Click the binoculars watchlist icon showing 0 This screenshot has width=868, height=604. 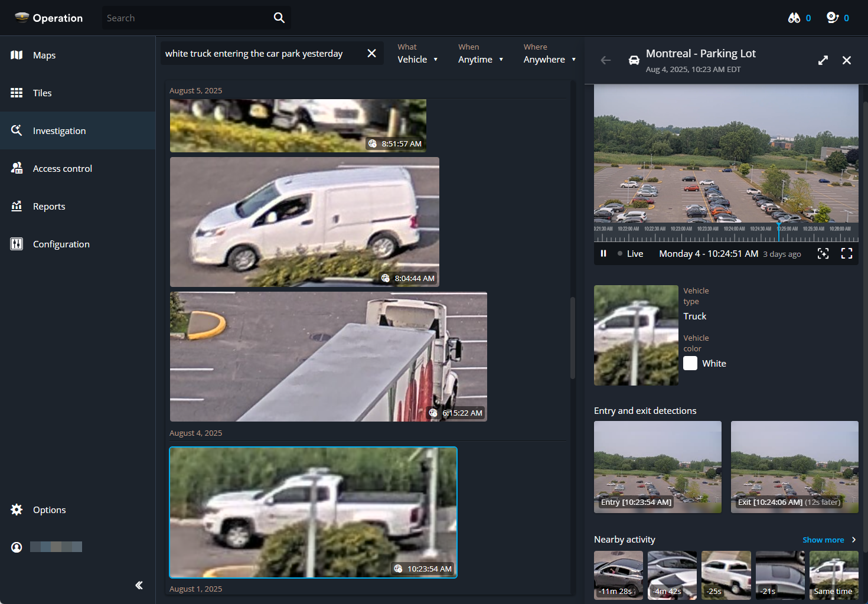(x=794, y=18)
